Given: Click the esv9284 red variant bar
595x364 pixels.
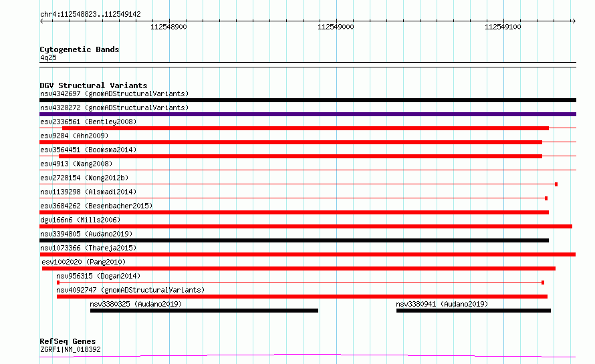Looking at the screenshot, I should [291, 142].
